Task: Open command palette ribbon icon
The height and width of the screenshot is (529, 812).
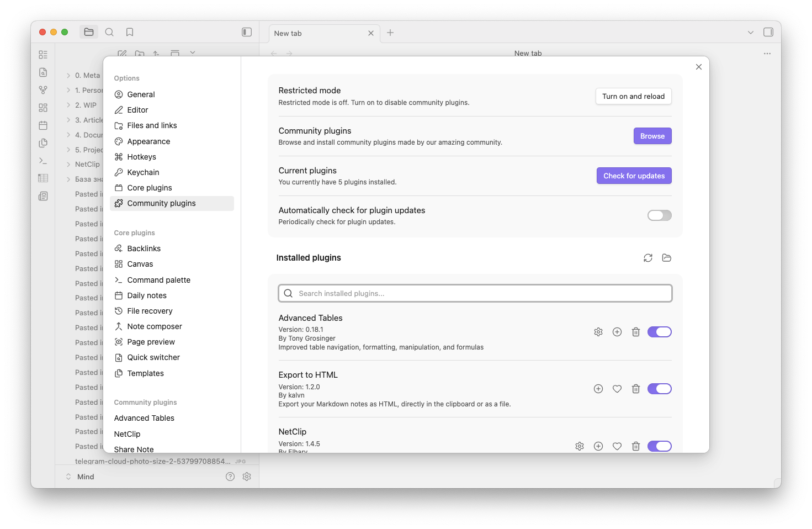Action: 43,161
